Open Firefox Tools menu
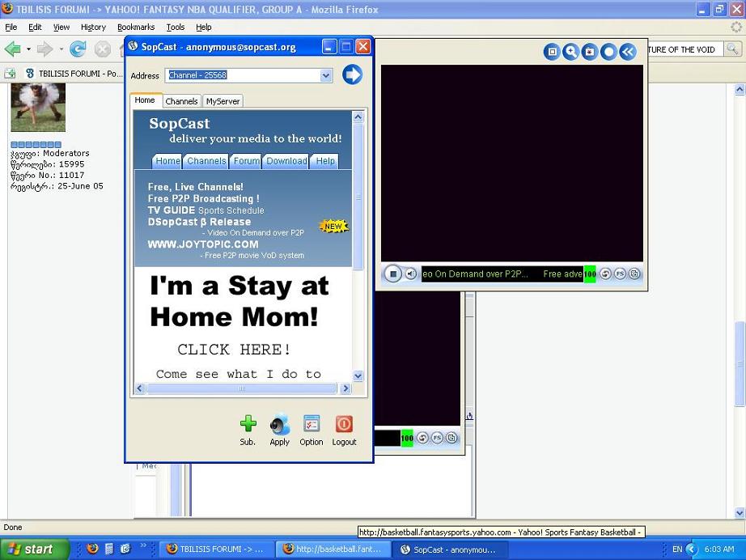 pyautogui.click(x=176, y=28)
